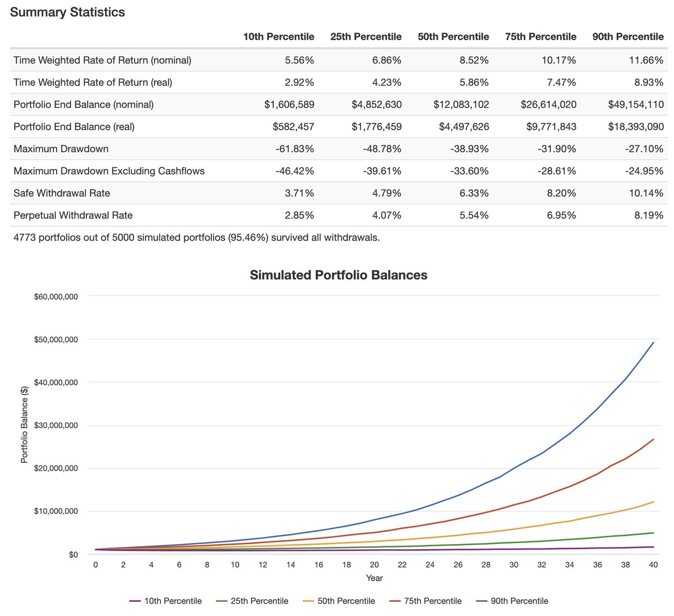
Task: Toggle the 50th Percentile legend entry
Action: 339,601
